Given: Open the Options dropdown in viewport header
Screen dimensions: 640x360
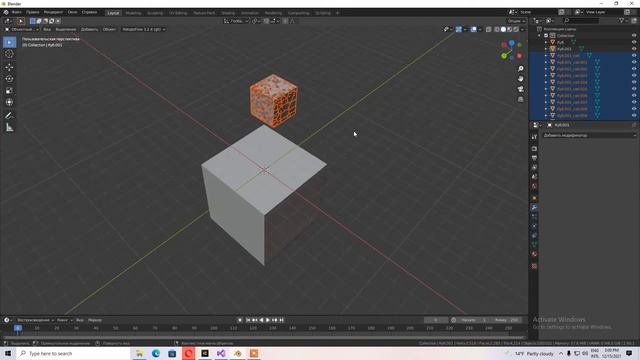Looking at the screenshot, I should [516, 21].
